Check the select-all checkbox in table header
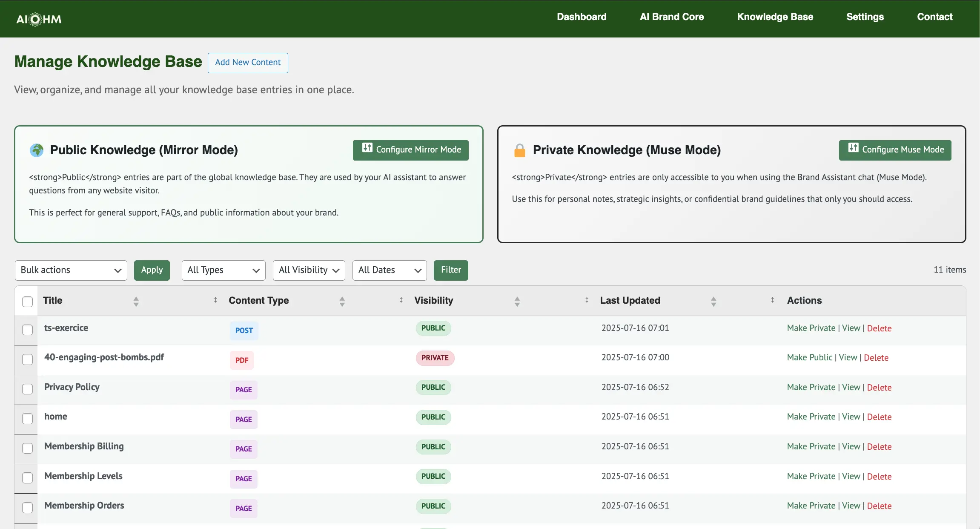The image size is (980, 529). point(27,302)
